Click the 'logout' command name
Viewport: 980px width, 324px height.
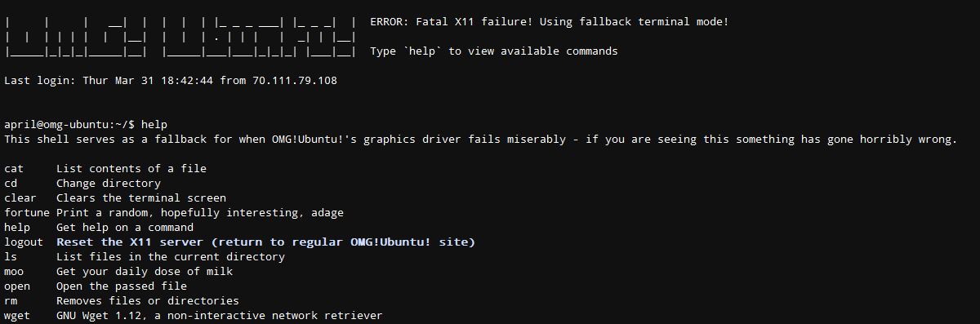[x=24, y=242]
